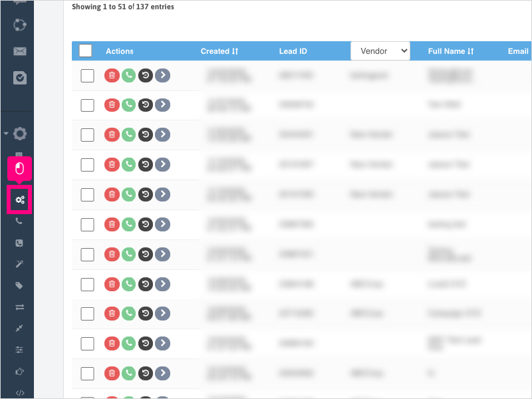532x399 pixels.
Task: Open the tag icon in sidebar
Action: tap(19, 285)
